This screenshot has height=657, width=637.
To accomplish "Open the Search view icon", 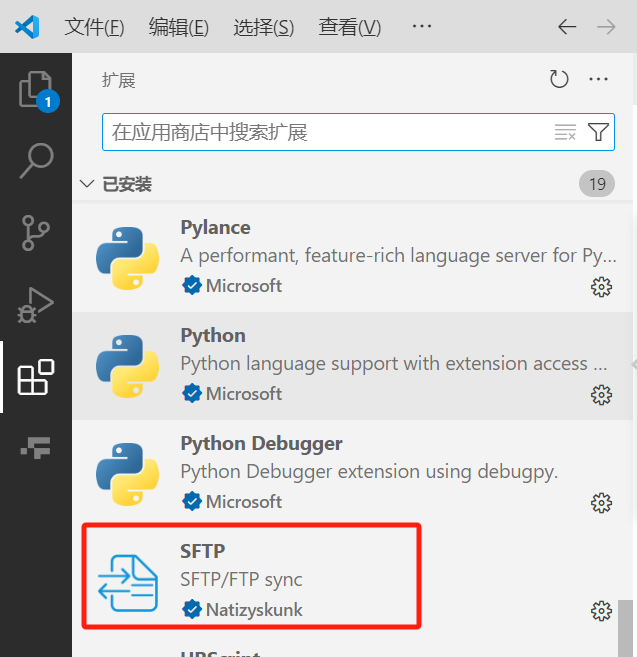I will pyautogui.click(x=36, y=160).
